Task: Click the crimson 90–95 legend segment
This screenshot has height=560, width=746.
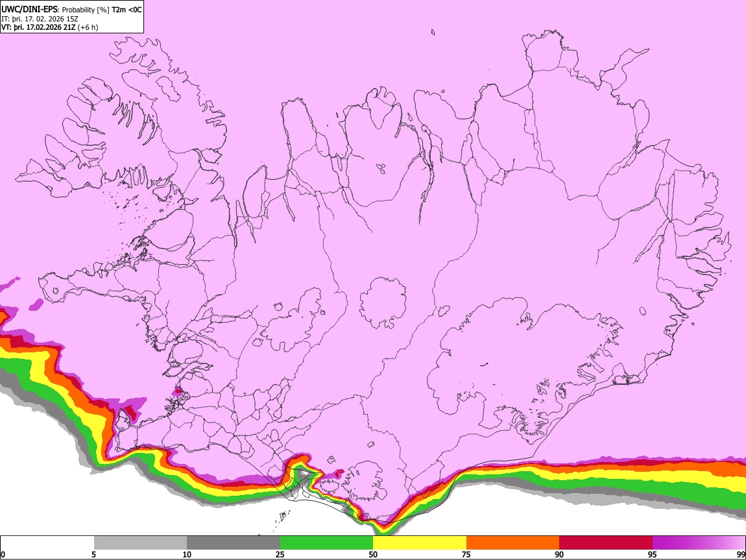Action: pos(606,543)
